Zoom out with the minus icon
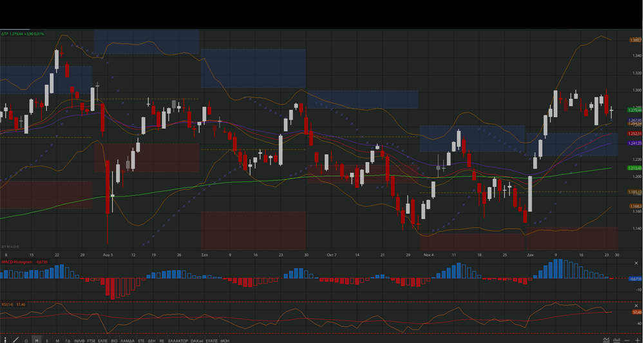Screen dimensions: 644x343 pyautogui.click(x=627, y=340)
